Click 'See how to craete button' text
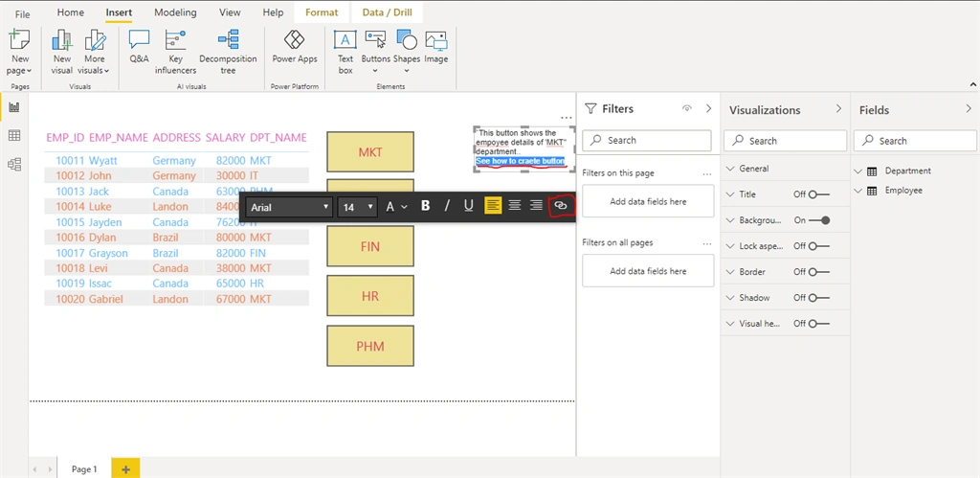The height and width of the screenshot is (478, 980). point(520,162)
